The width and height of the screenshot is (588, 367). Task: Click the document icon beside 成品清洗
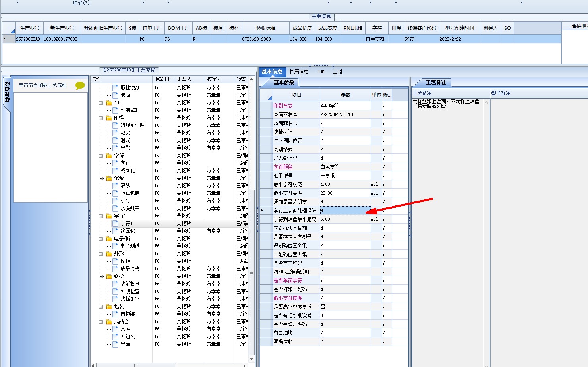click(115, 268)
